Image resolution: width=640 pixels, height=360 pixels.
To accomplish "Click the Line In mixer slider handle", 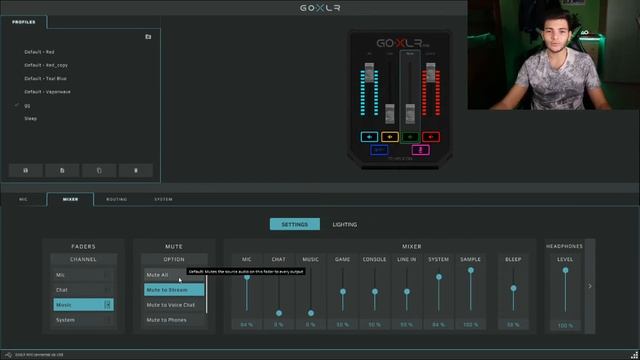I will (407, 291).
